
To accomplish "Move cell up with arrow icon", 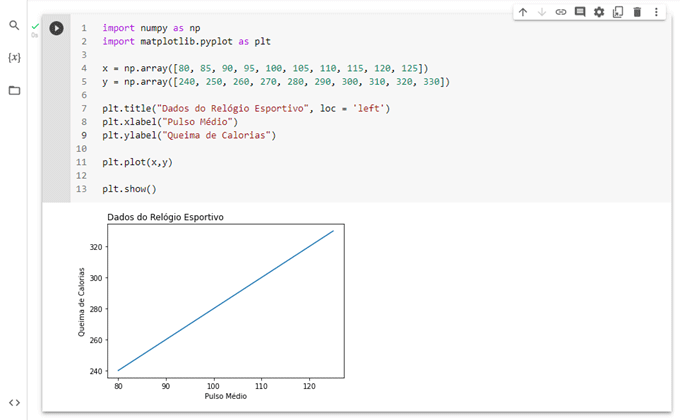I will click(522, 12).
